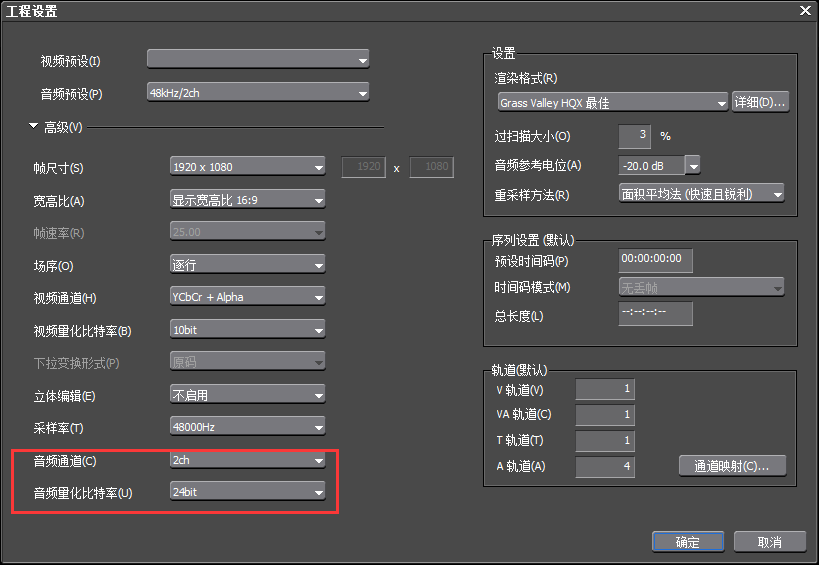
Task: Close the 工程设置 dialog
Action: [x=805, y=10]
